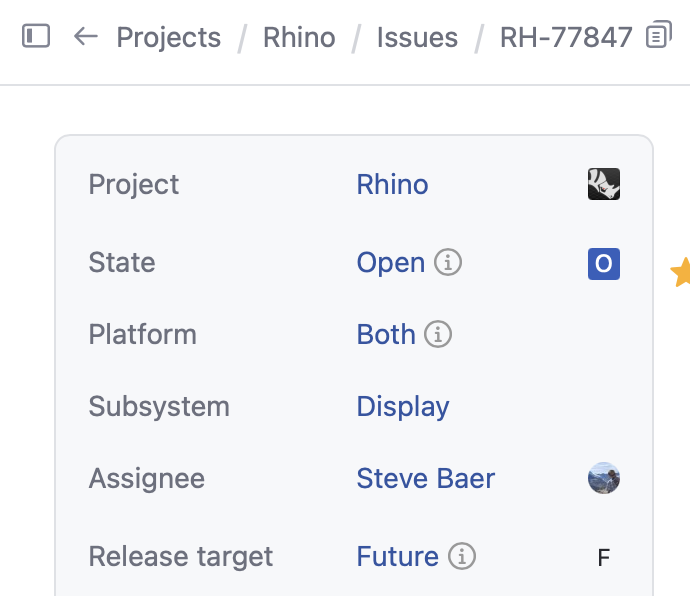Select the Subsystem value Display
The image size is (690, 596).
[403, 406]
